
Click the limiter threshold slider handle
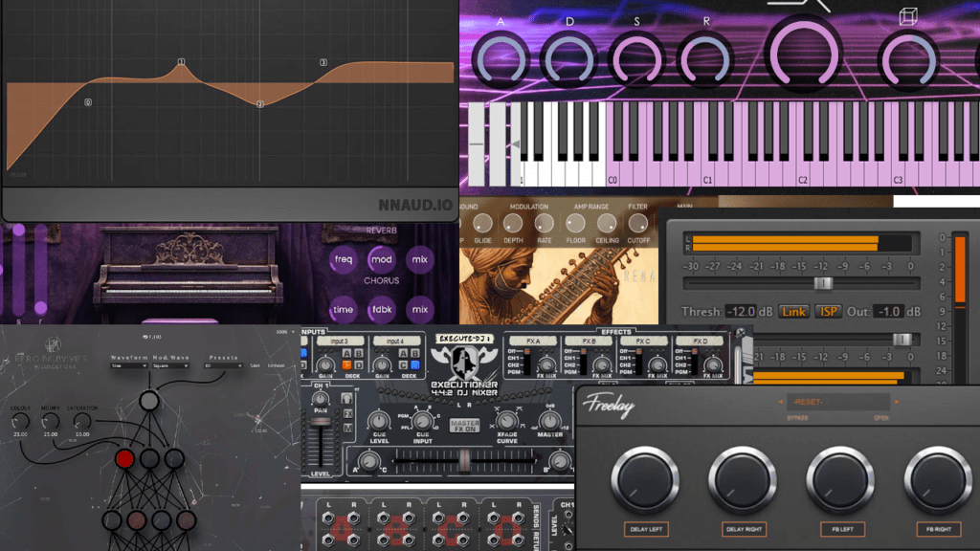click(823, 283)
